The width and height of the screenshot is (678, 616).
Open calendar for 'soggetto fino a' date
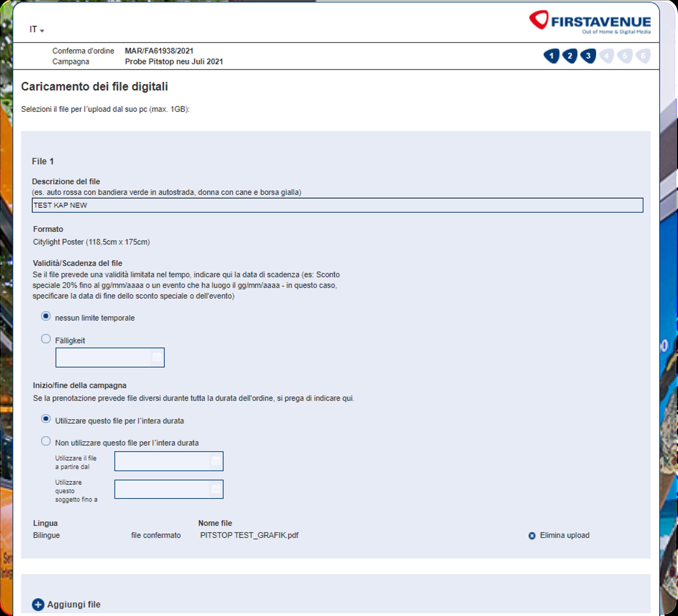[215, 489]
